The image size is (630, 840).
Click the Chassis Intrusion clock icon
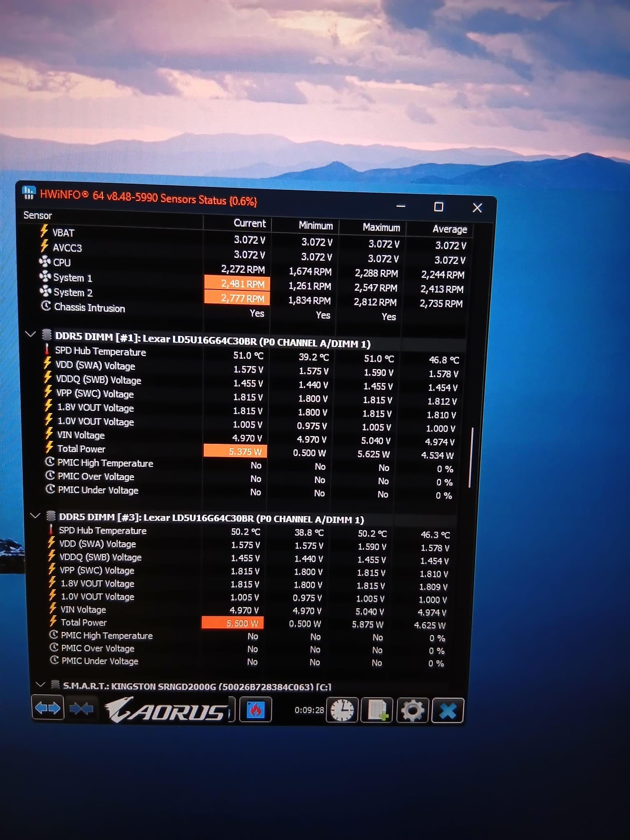coord(46,306)
